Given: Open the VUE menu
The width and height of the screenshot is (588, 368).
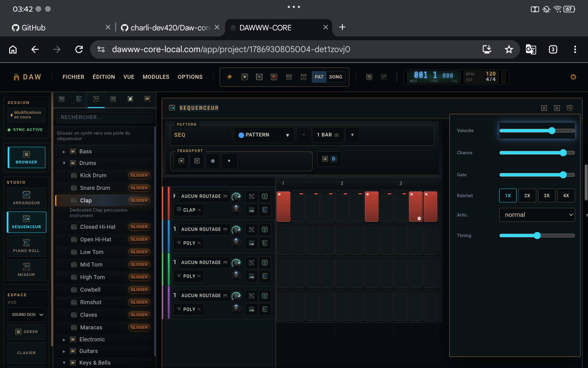Looking at the screenshot, I should pos(129,77).
